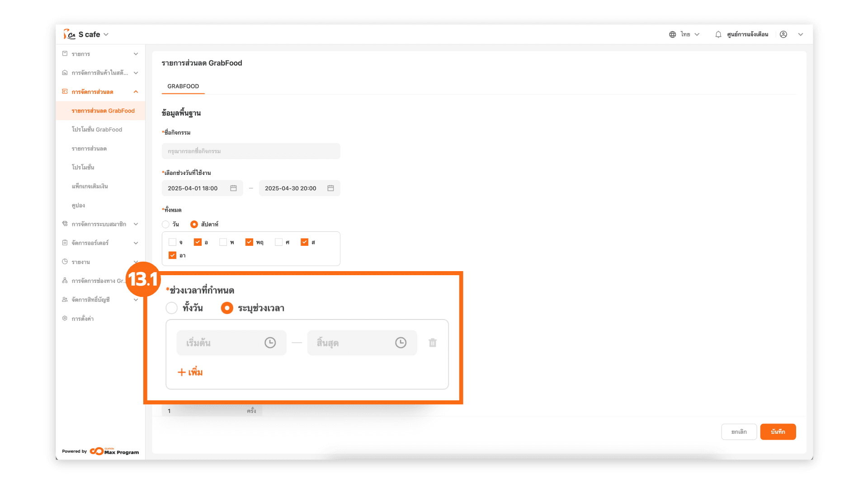Select the ทั้งวัน radio button
The width and height of the screenshot is (868, 488).
[x=172, y=308]
